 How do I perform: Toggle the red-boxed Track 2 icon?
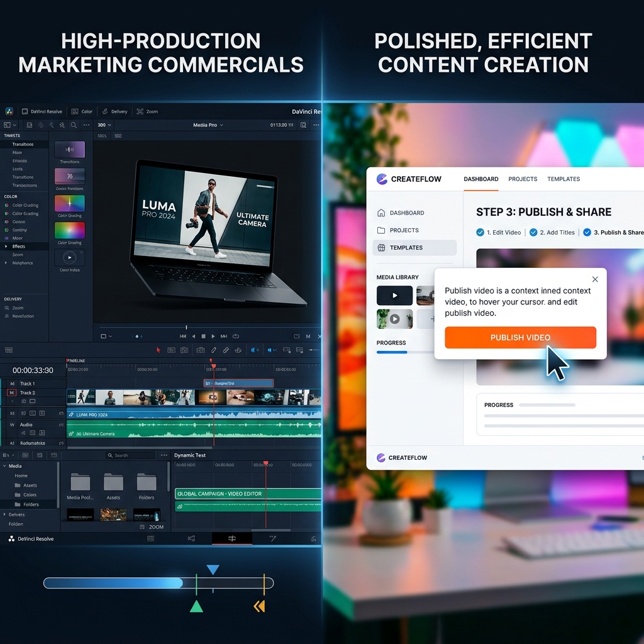[12, 392]
